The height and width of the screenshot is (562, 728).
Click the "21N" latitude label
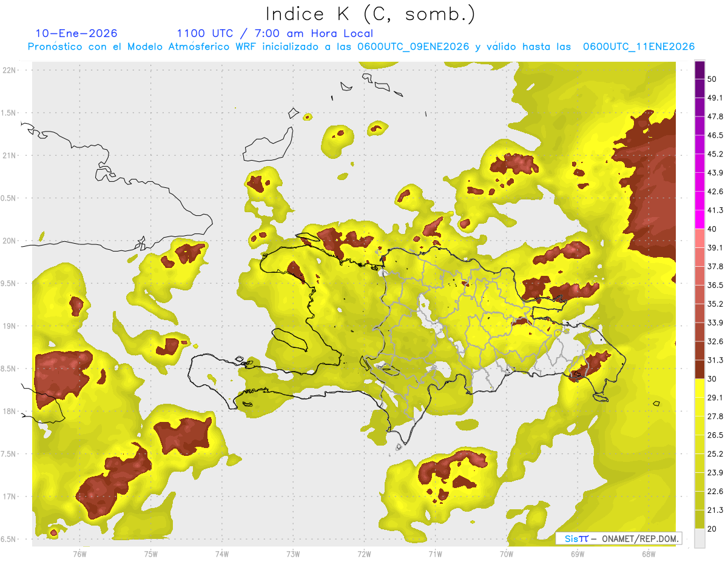10,155
